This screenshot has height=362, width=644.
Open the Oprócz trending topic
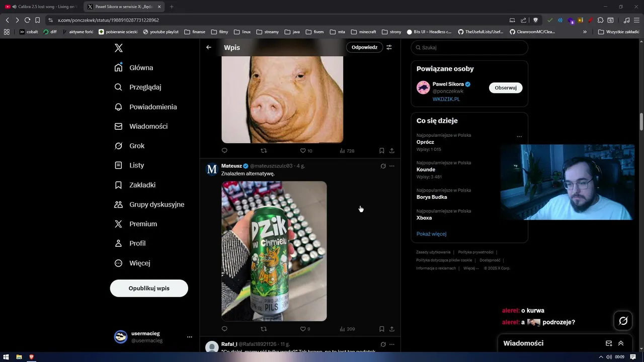point(425,142)
